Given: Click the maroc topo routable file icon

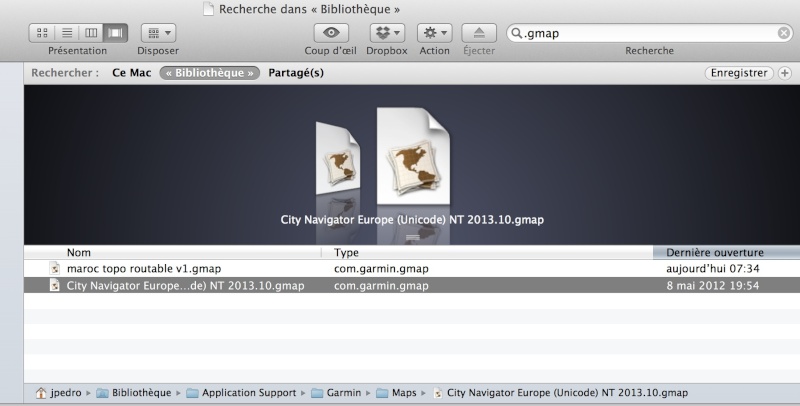Looking at the screenshot, I should [x=54, y=269].
